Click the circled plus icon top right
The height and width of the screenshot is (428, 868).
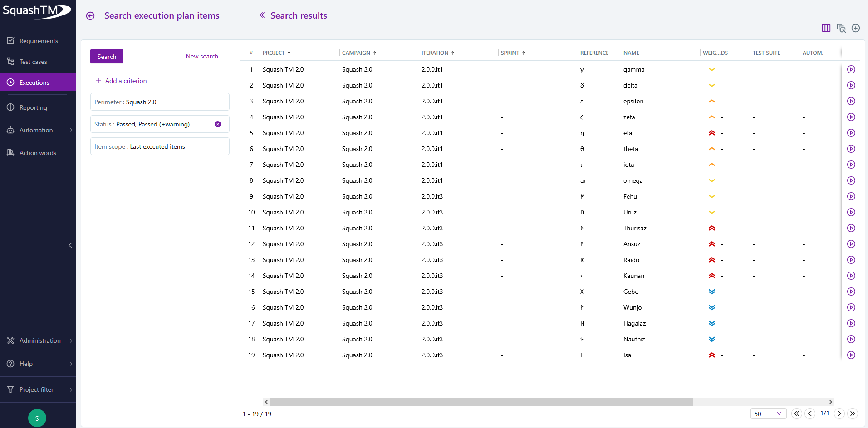pos(856,28)
